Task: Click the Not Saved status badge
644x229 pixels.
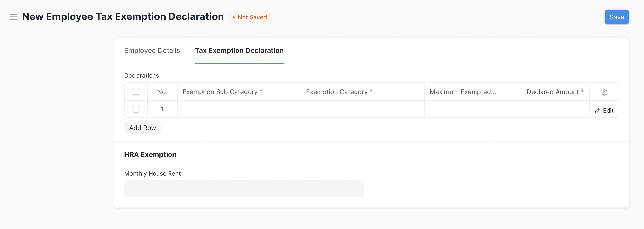Action: point(250,17)
